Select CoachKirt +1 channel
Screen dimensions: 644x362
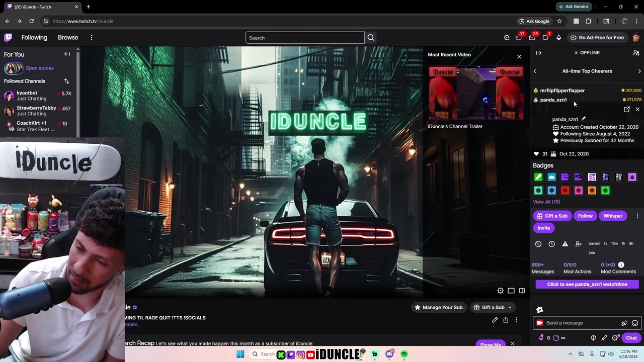[x=38, y=126]
